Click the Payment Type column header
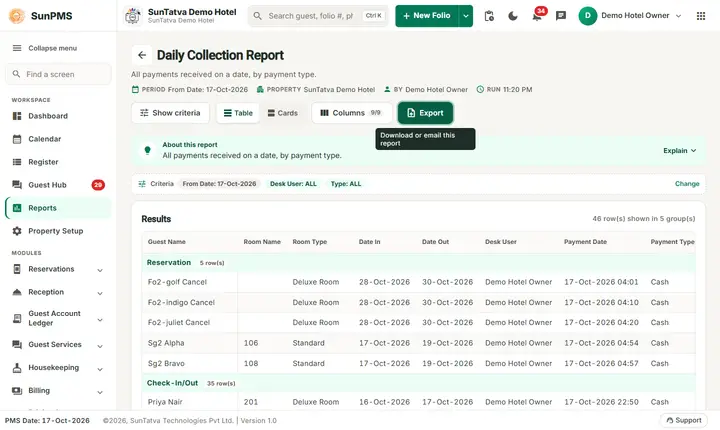 672,242
